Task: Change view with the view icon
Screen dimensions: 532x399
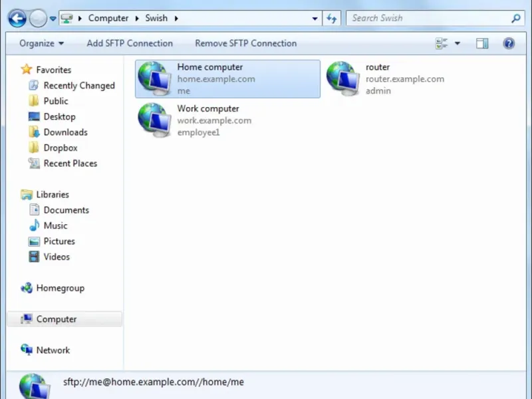Action: (x=442, y=43)
